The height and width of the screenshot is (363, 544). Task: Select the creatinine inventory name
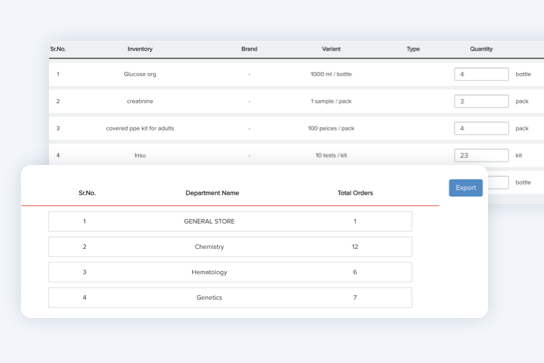(140, 101)
